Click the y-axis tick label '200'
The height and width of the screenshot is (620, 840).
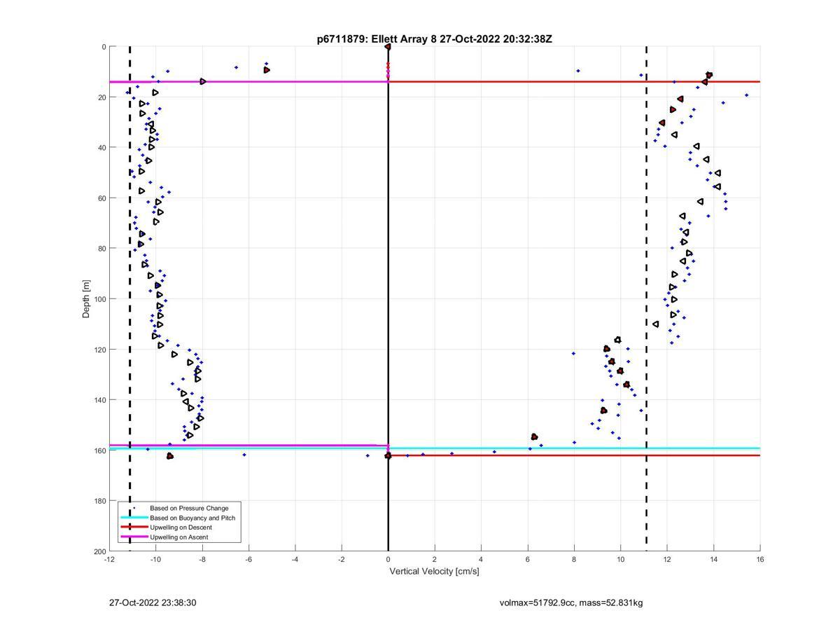point(99,551)
